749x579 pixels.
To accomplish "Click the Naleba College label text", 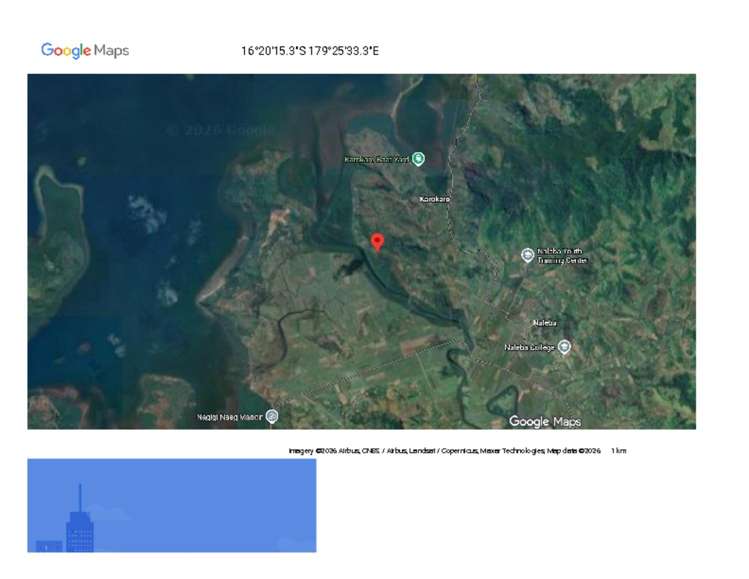I will (530, 347).
